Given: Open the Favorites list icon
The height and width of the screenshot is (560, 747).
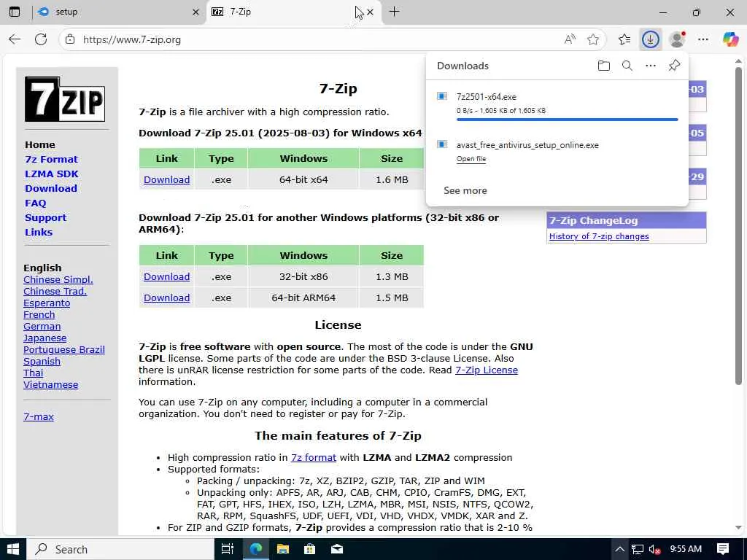Looking at the screenshot, I should click(624, 39).
